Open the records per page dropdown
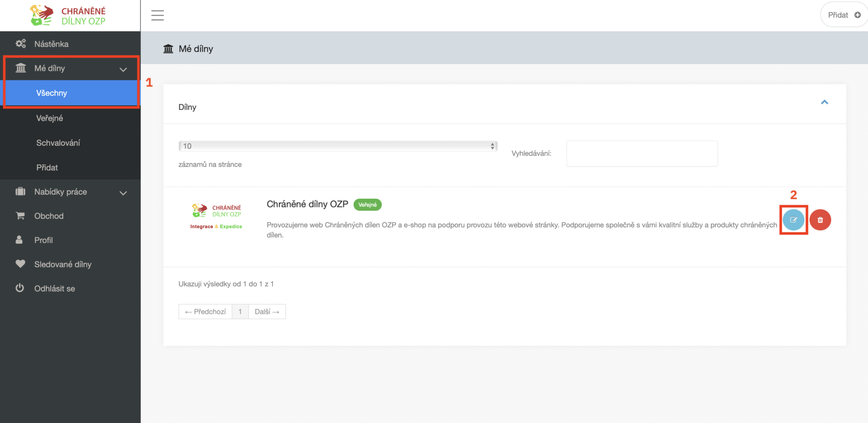 click(337, 146)
